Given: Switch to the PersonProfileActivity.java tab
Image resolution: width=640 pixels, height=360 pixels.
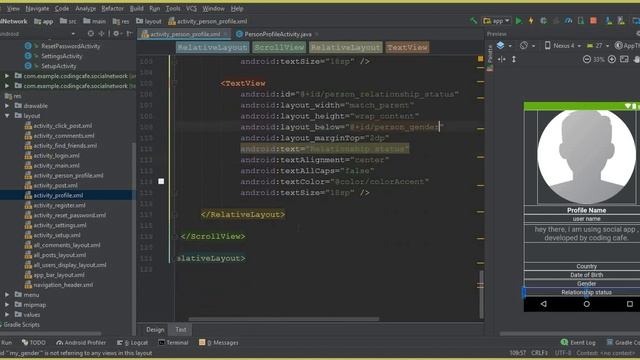Looking at the screenshot, I should (x=277, y=34).
